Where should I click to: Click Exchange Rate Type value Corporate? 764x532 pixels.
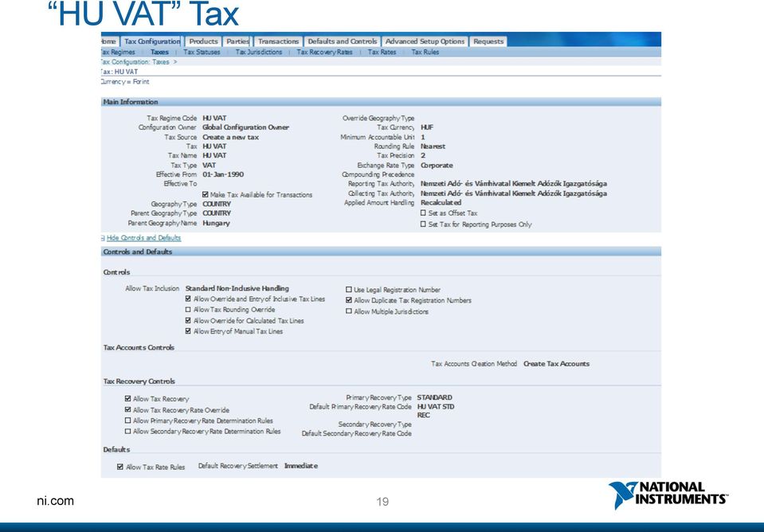point(437,165)
